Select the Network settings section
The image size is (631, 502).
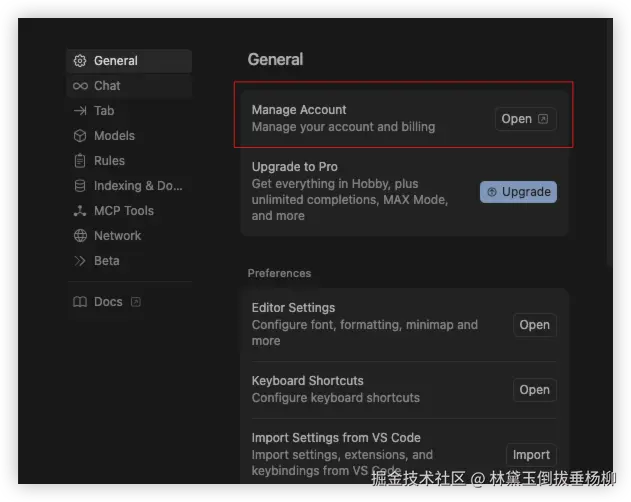[117, 236]
